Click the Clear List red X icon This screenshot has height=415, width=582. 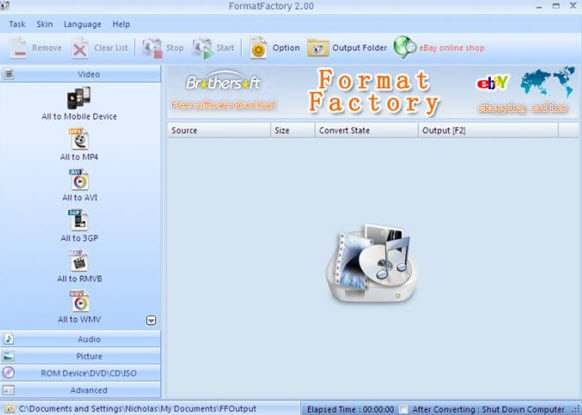point(79,48)
